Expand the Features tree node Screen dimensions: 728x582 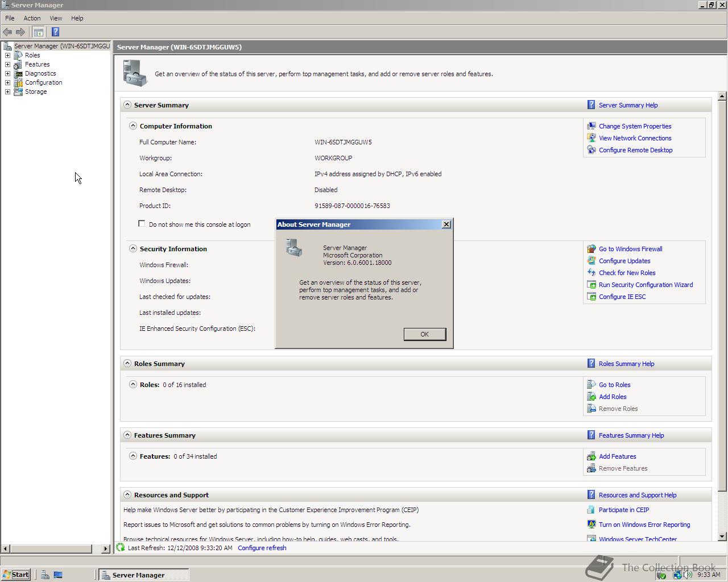pyautogui.click(x=7, y=64)
